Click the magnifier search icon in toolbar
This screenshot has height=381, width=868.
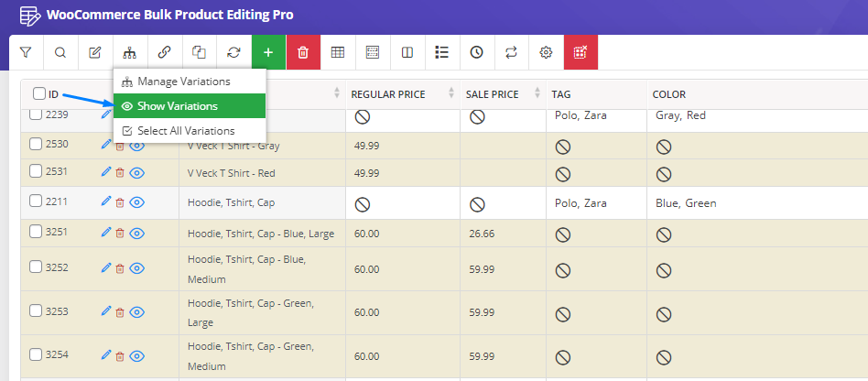(60, 52)
